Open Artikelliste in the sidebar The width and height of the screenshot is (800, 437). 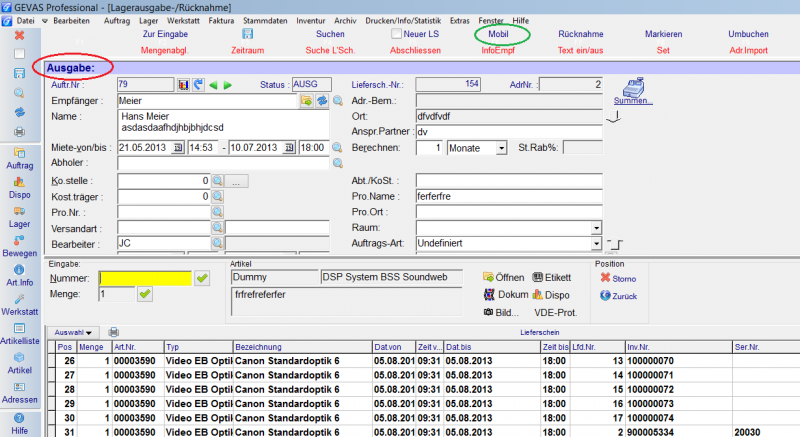click(x=19, y=334)
